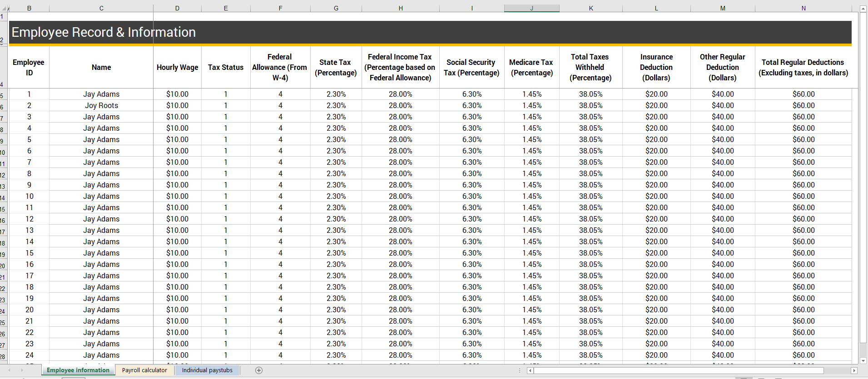Click the Total Taxes Withheld header
Screen dimensions: 868x379
pyautogui.click(x=590, y=68)
